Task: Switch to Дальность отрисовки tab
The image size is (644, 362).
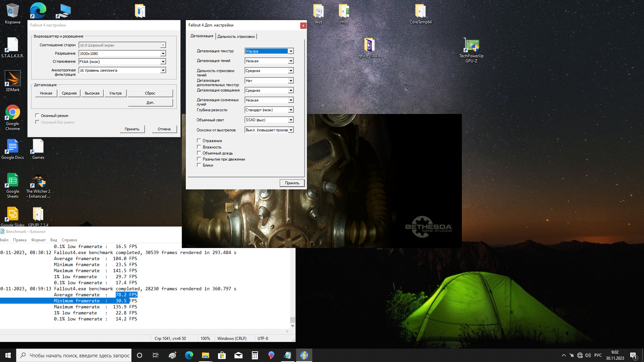Action: pyautogui.click(x=236, y=37)
